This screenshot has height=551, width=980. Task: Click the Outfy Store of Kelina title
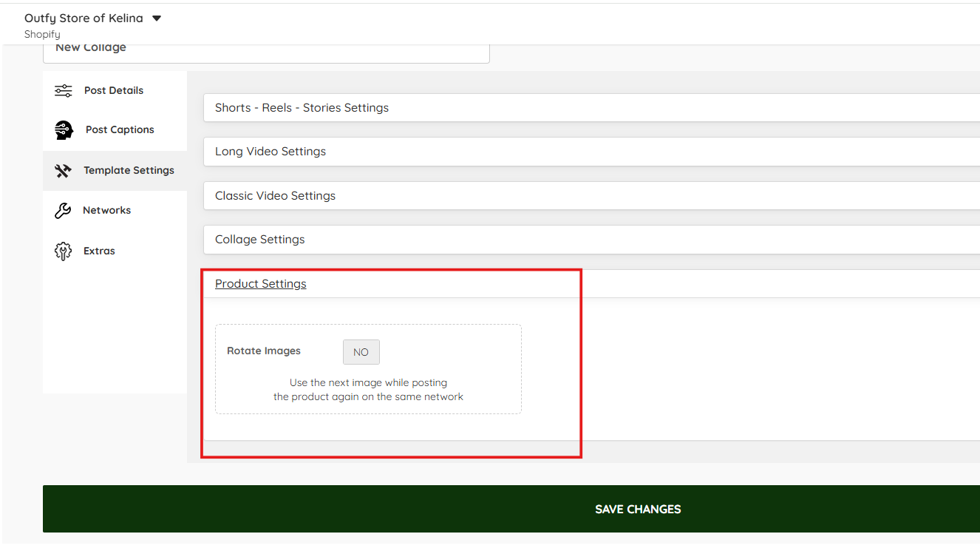pyautogui.click(x=84, y=18)
